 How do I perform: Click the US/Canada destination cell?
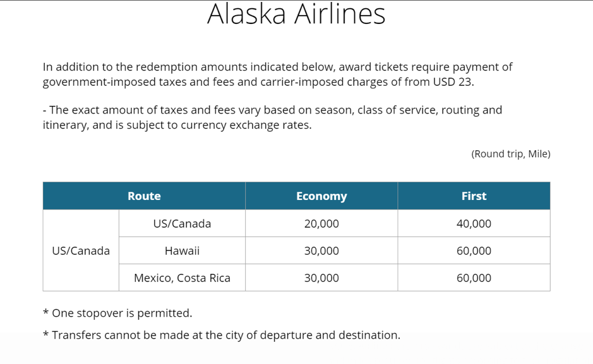pyautogui.click(x=182, y=224)
